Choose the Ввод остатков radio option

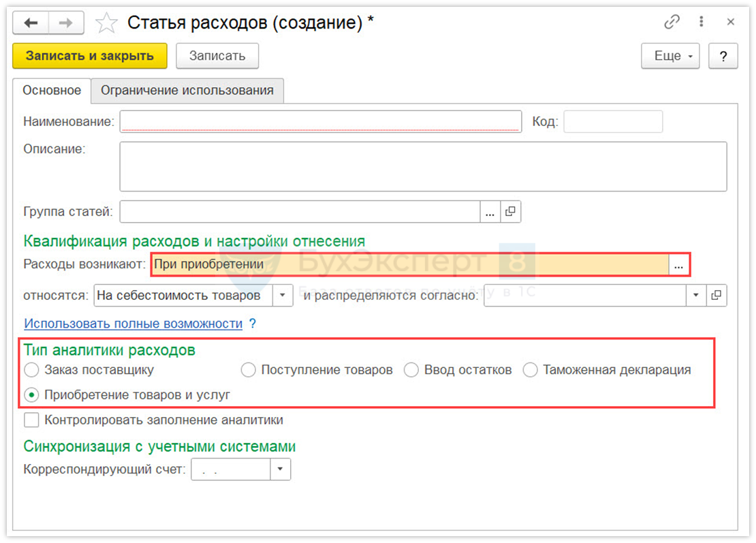(411, 370)
